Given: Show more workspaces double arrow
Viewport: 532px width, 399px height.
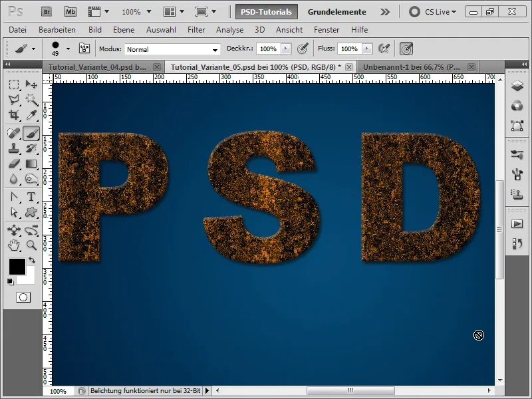Looking at the screenshot, I should pyautogui.click(x=385, y=12).
